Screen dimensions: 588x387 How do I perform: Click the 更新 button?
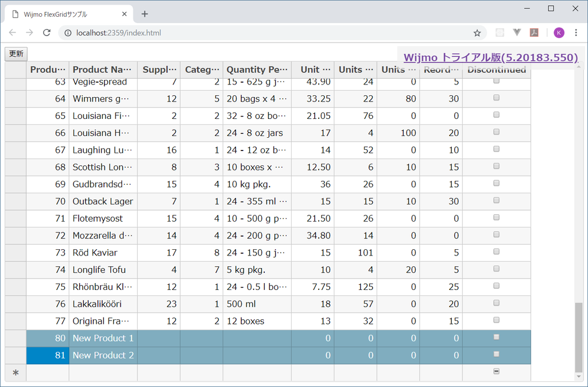pos(16,53)
